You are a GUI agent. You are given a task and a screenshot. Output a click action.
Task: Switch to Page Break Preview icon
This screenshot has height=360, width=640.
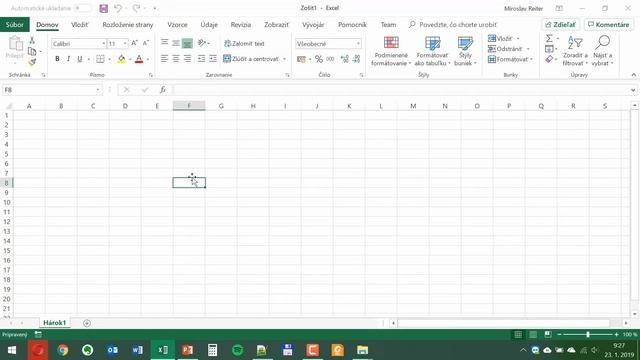pos(548,334)
